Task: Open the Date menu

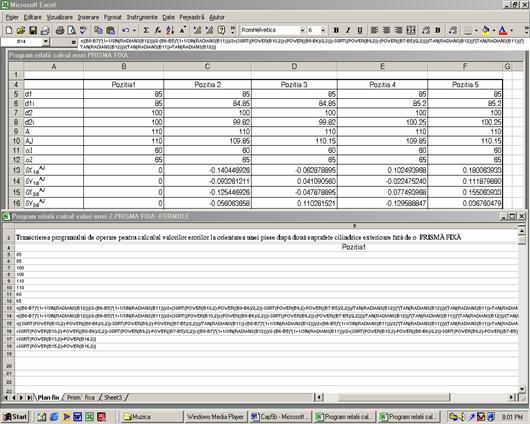Action: 169,17
